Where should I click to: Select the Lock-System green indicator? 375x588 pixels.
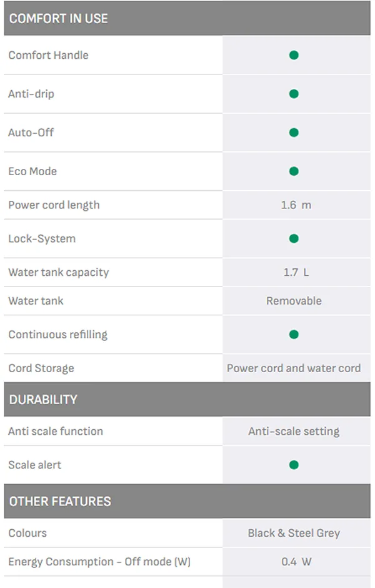294,238
